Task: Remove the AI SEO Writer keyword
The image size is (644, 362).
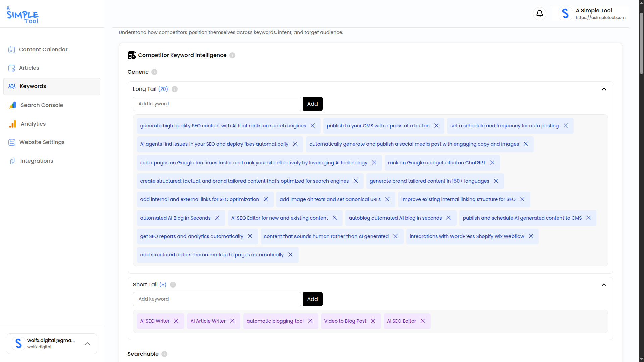Action: [176, 321]
